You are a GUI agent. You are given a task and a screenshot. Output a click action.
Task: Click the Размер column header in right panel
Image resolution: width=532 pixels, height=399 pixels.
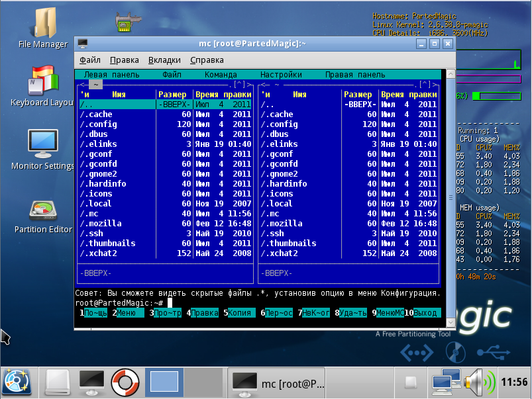[358, 95]
